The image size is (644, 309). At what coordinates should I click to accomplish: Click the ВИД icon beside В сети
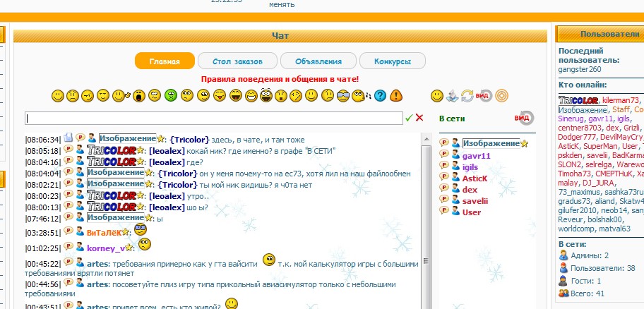[x=523, y=118]
